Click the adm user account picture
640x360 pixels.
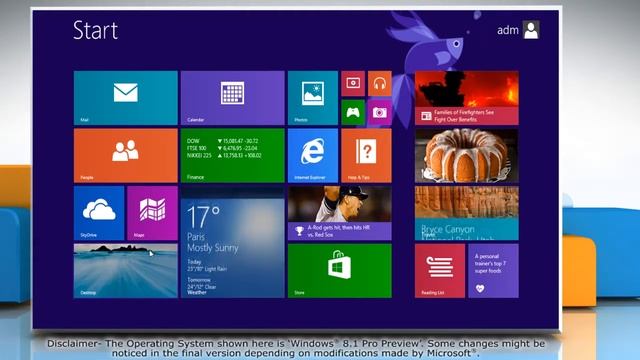pyautogui.click(x=531, y=30)
